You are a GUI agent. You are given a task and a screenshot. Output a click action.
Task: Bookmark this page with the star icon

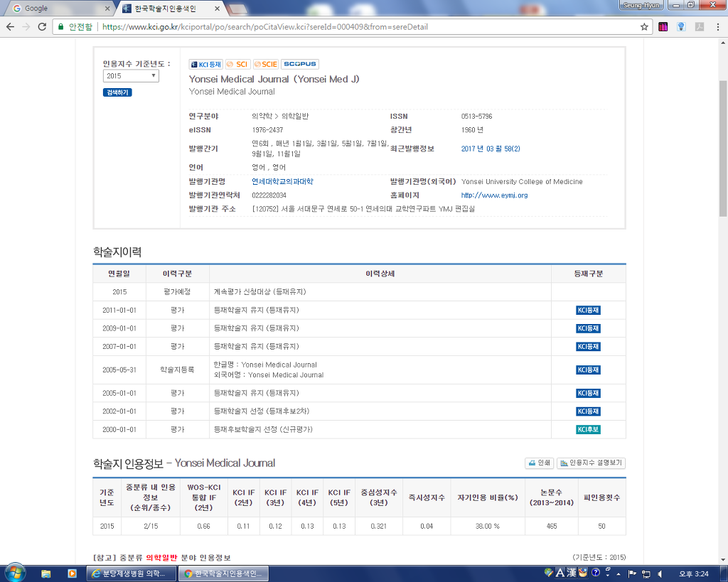tap(644, 27)
